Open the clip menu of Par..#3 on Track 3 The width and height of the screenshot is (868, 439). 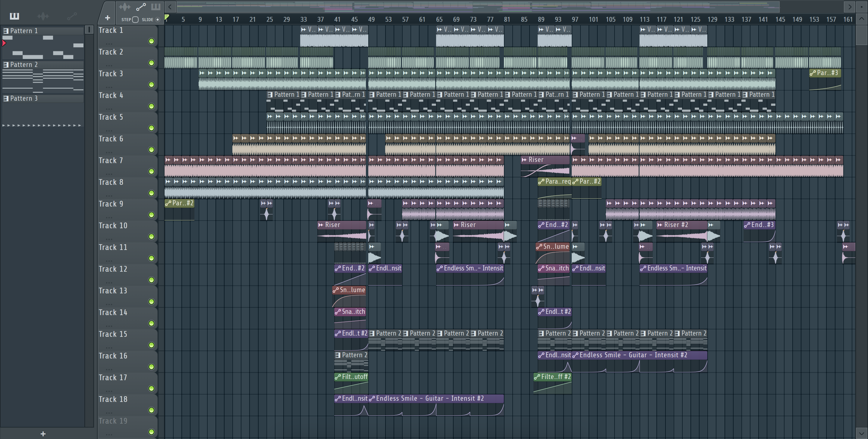point(813,73)
